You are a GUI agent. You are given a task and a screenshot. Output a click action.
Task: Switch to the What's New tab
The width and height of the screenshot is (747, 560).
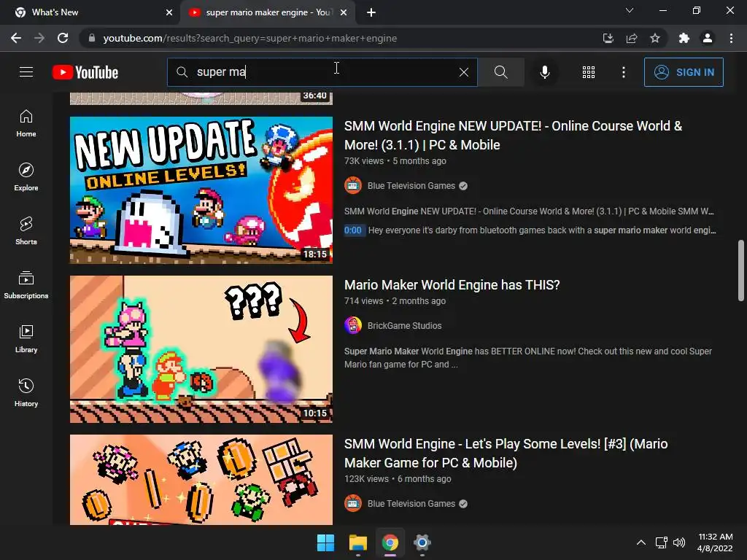point(90,12)
